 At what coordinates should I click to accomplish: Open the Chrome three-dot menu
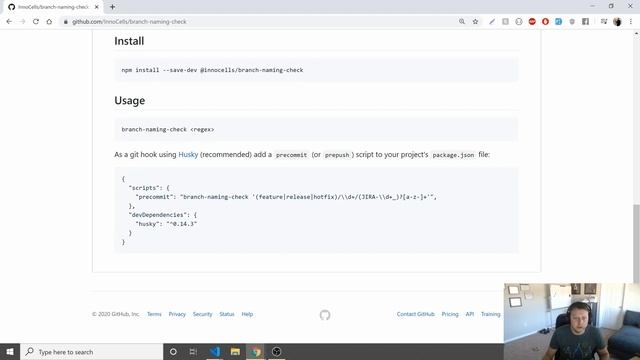pyautogui.click(x=631, y=22)
